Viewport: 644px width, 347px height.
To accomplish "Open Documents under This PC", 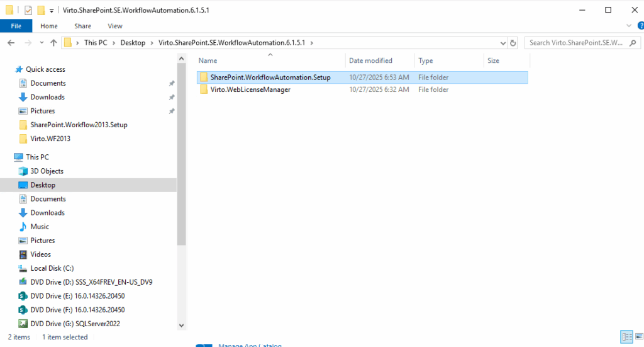I will click(48, 199).
